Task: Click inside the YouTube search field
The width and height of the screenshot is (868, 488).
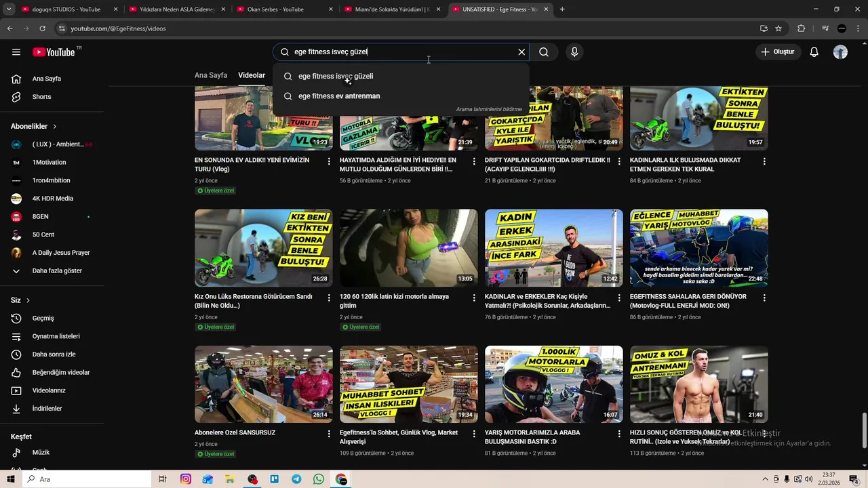Action: 400,52
